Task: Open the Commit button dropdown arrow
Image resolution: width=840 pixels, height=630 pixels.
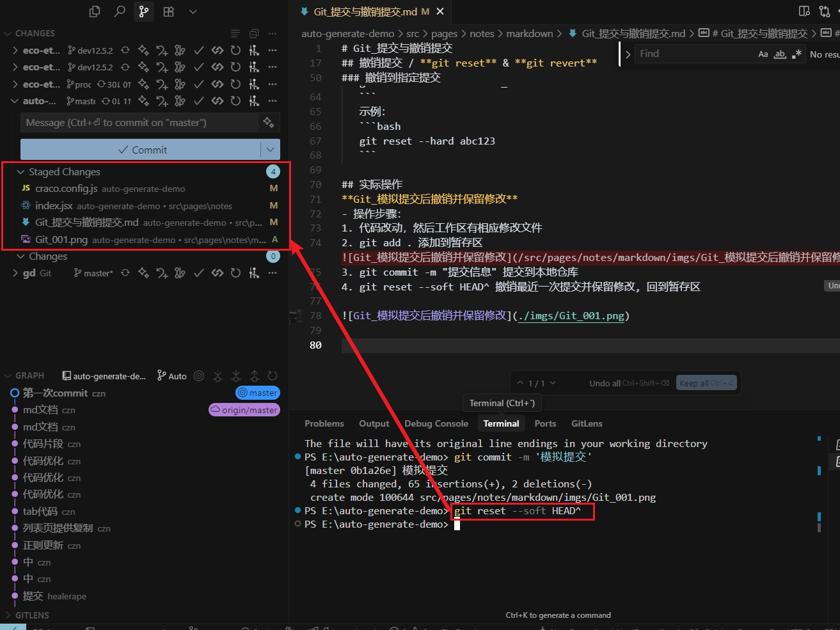Action: pos(271,150)
